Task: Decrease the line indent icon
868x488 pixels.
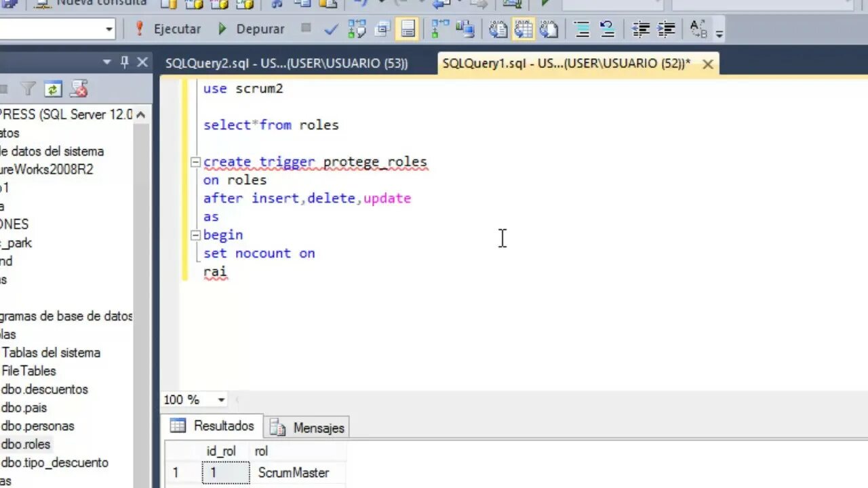Action: click(640, 29)
